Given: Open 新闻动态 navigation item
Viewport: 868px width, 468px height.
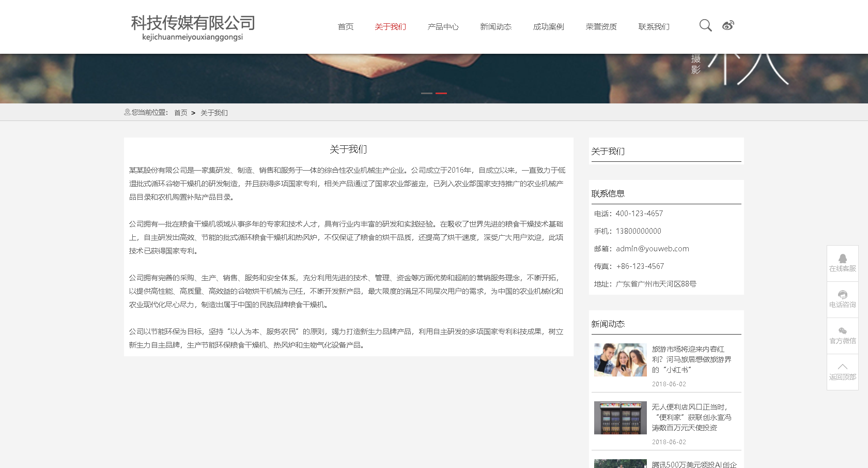Looking at the screenshot, I should pos(496,27).
